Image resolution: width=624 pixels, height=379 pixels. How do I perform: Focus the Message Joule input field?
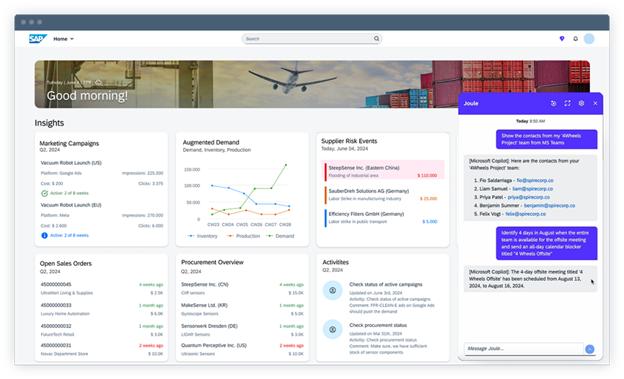pos(524,348)
